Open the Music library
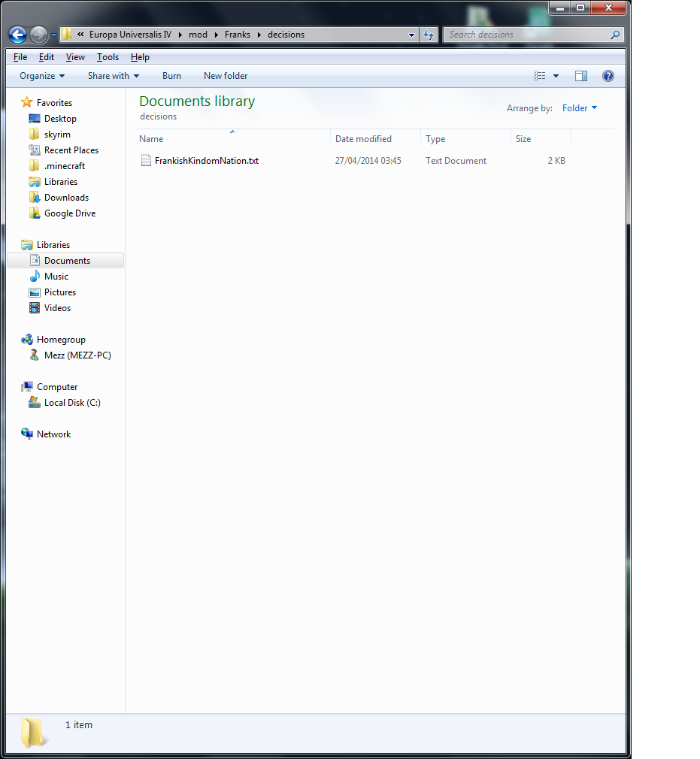 click(56, 277)
